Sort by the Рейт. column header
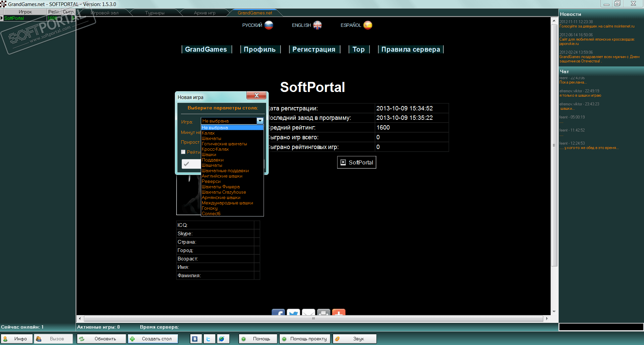 coord(54,12)
